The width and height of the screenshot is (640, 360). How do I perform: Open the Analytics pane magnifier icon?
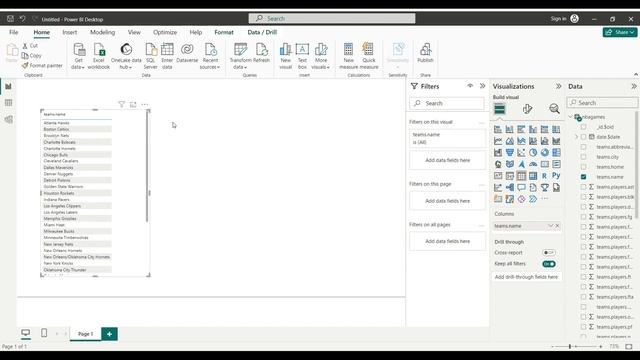coord(554,109)
